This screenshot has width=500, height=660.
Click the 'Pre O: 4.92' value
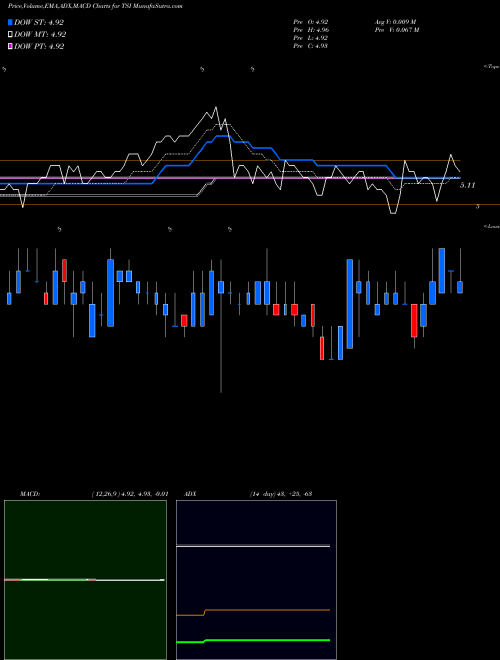click(311, 22)
